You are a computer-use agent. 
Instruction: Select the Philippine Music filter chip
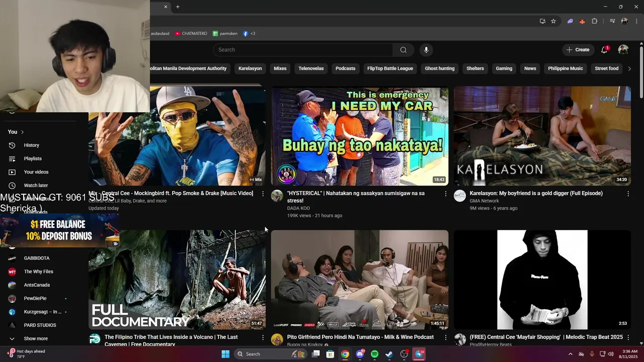pyautogui.click(x=566, y=68)
